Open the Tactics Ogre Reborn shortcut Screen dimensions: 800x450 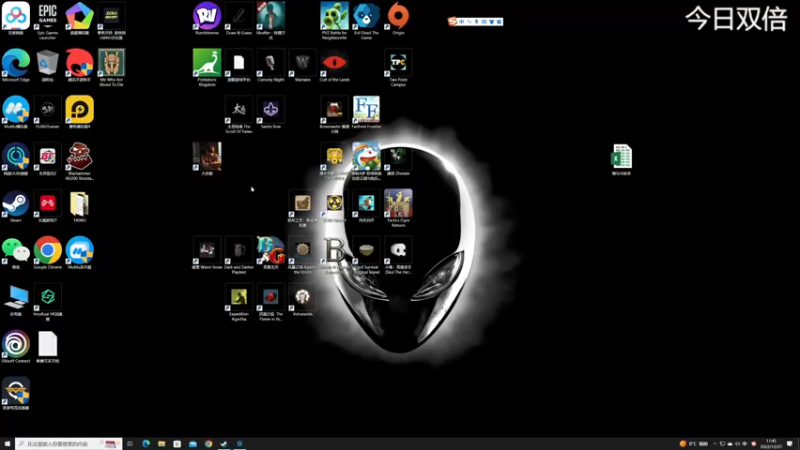[398, 208]
